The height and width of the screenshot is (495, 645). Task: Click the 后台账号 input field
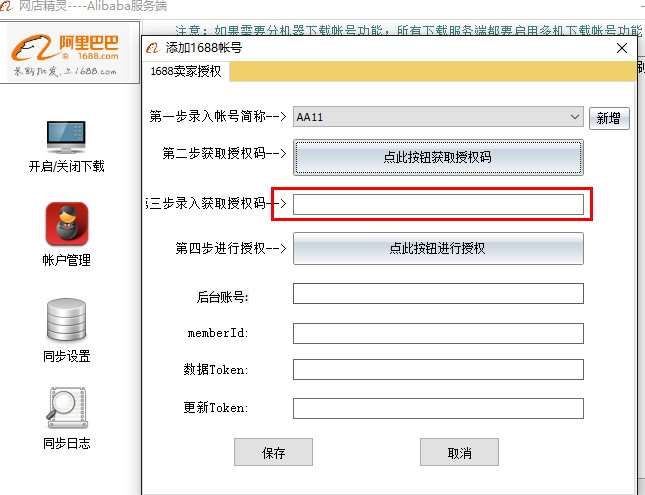coord(438,293)
